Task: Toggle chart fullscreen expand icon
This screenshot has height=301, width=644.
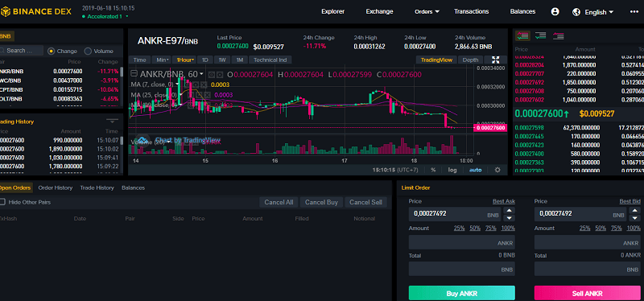Action: click(495, 60)
